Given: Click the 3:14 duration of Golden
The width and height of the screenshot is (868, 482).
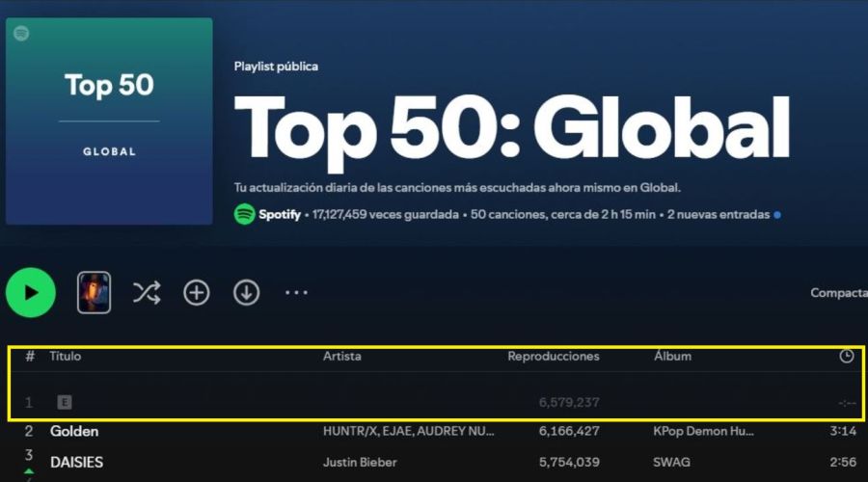Looking at the screenshot, I should (843, 431).
